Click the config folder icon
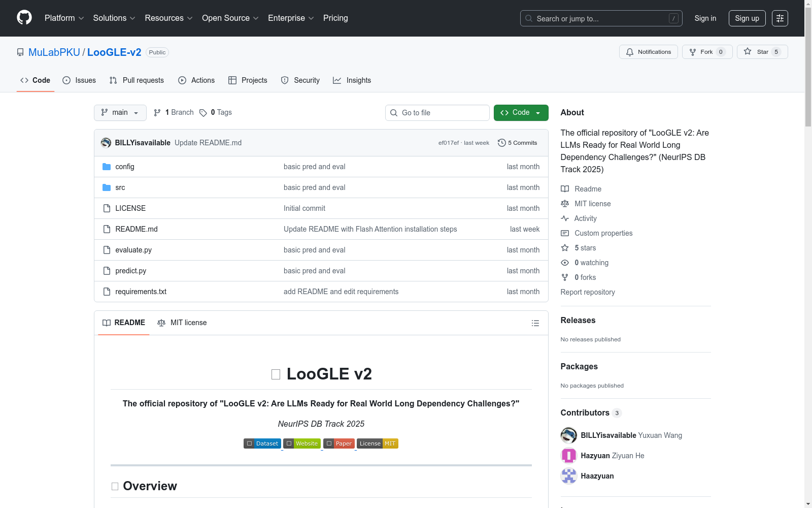The height and width of the screenshot is (508, 812). tap(107, 167)
